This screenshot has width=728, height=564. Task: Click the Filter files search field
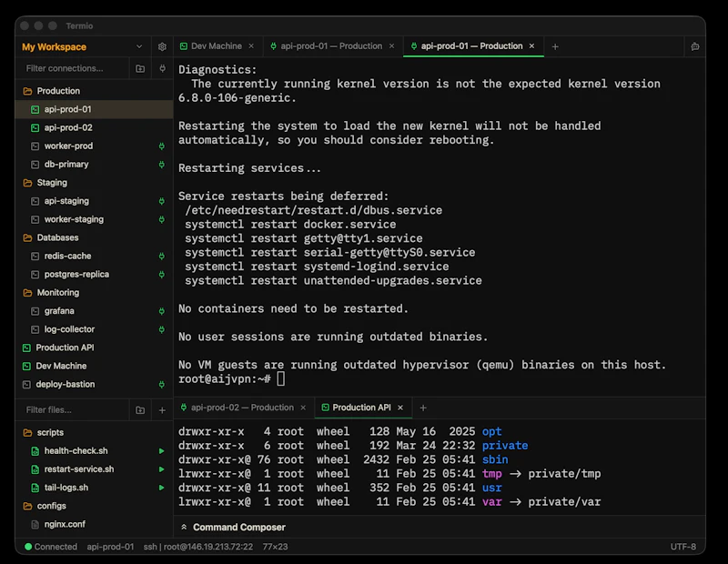[75, 410]
